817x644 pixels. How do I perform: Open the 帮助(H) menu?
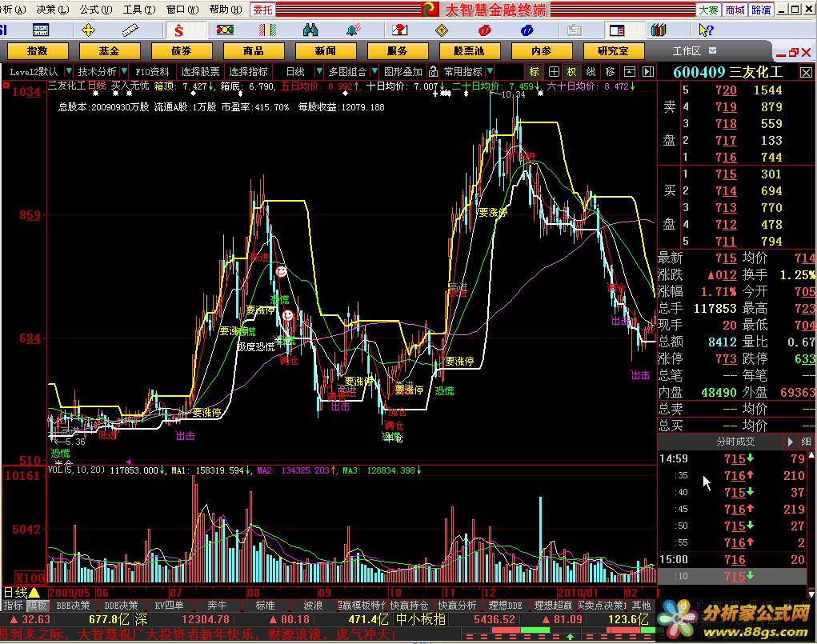(x=226, y=10)
